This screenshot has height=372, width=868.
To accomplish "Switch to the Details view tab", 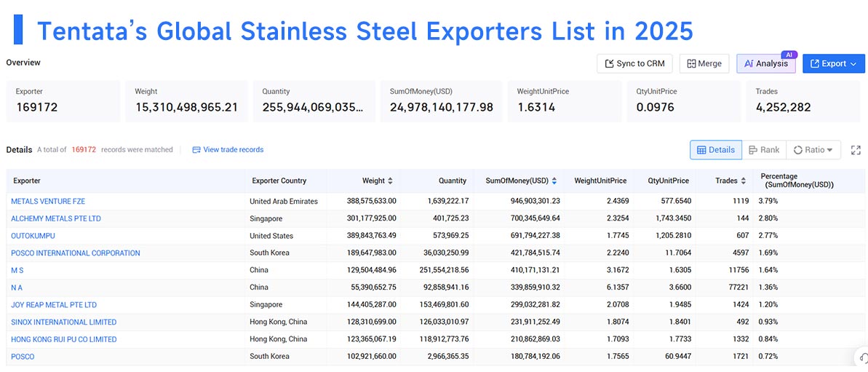I will pyautogui.click(x=716, y=149).
